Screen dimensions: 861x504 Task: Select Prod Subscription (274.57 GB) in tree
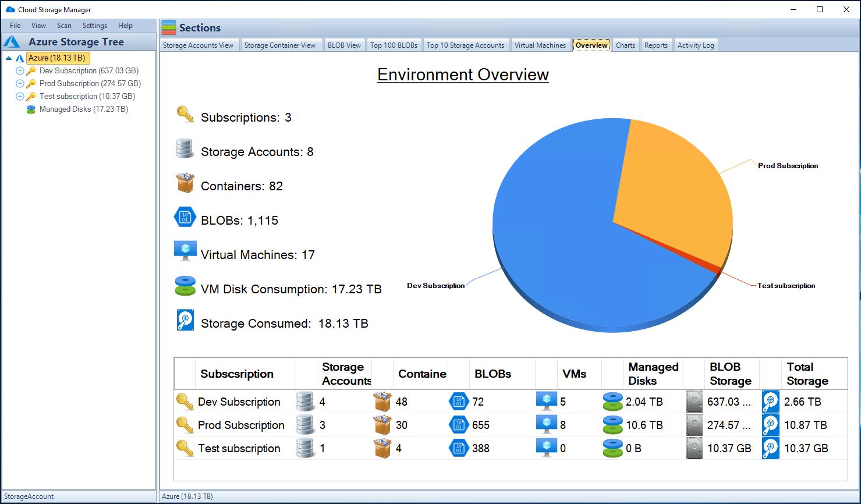coord(90,83)
